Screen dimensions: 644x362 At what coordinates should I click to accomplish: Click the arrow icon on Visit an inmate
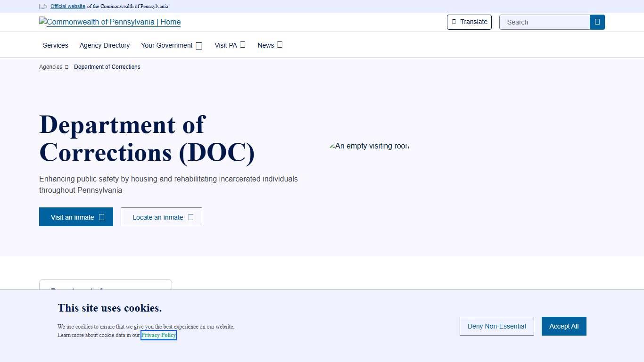point(101,217)
